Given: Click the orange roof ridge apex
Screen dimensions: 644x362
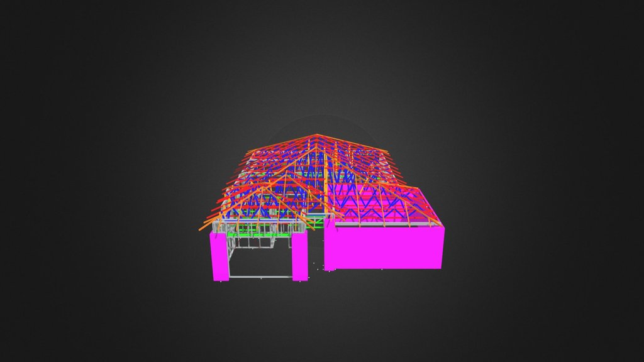Looking at the screenshot, I should click(317, 136).
